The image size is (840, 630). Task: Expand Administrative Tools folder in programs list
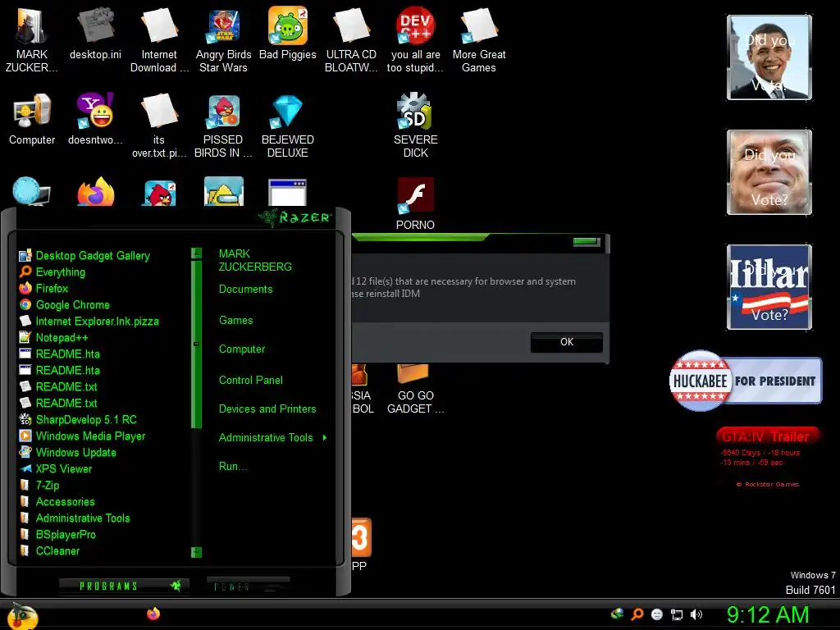pos(75,518)
